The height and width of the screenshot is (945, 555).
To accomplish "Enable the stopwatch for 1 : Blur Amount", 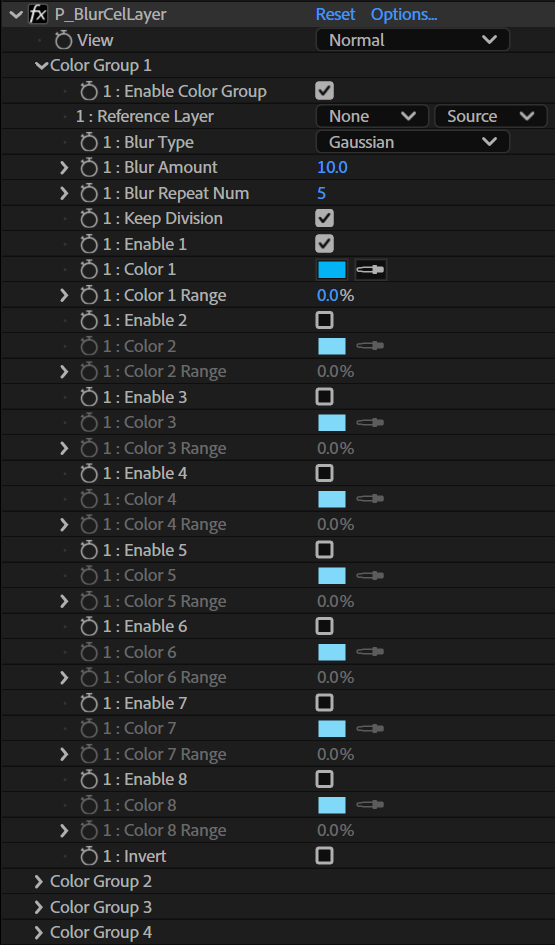I will [89, 168].
